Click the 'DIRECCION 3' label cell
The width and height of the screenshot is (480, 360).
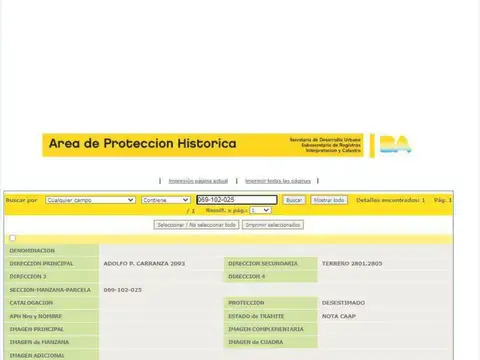tap(52, 276)
